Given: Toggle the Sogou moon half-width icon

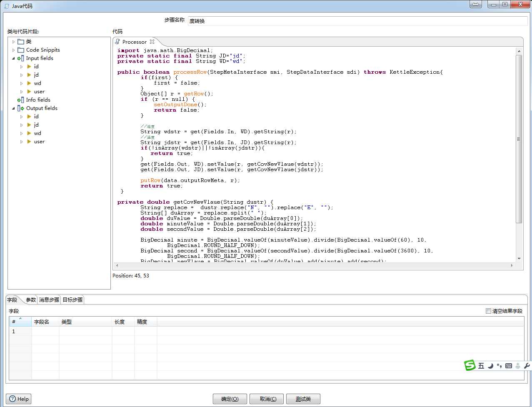Looking at the screenshot, I should tap(491, 366).
